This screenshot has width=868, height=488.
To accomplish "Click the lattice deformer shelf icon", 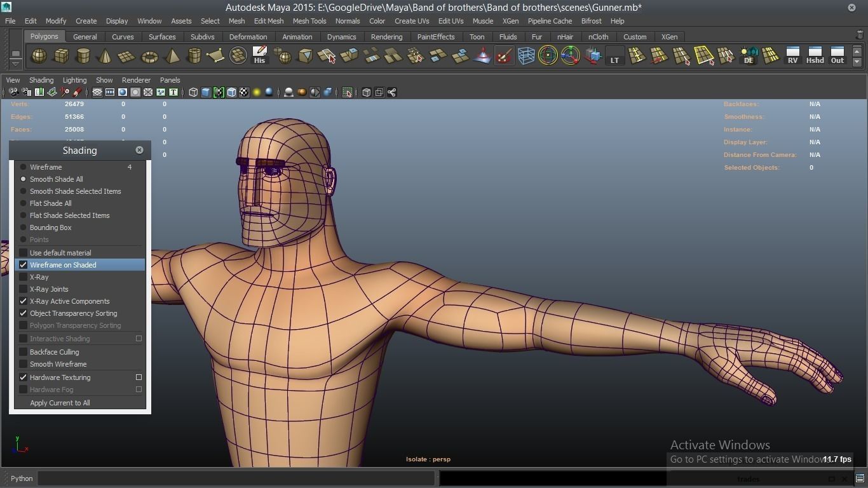I will [x=526, y=57].
